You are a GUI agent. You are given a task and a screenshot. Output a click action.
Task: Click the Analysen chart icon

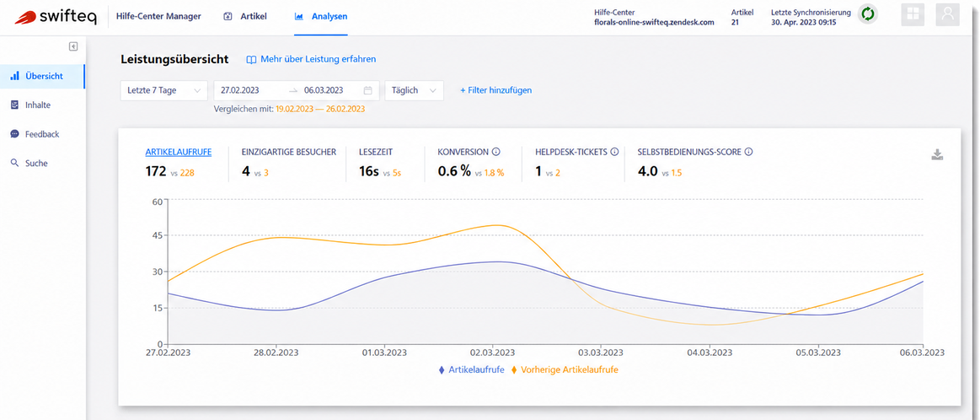tap(299, 16)
